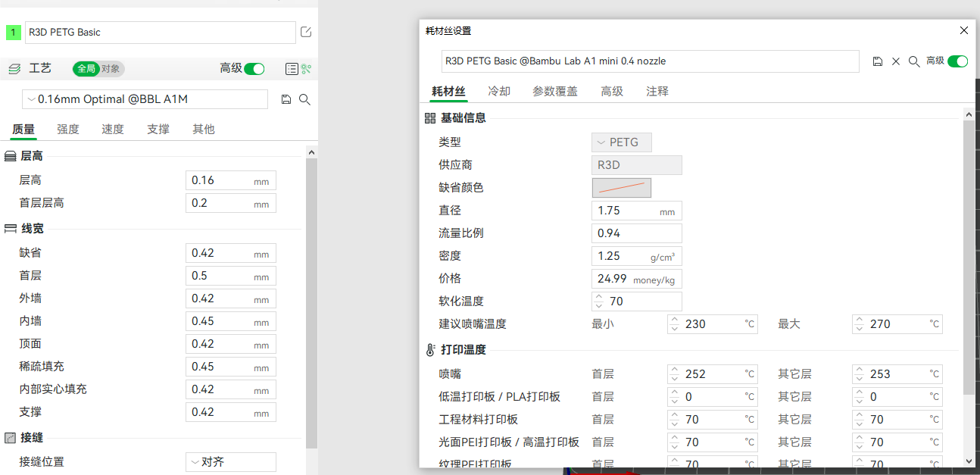Screen dimensions: 980x475
Task: Delete filament preset with the X icon
Action: click(x=896, y=61)
